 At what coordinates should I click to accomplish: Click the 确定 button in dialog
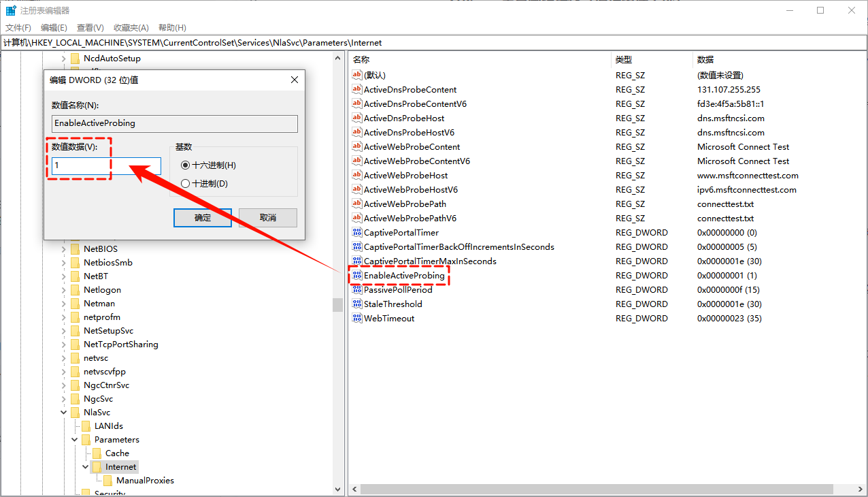(203, 218)
